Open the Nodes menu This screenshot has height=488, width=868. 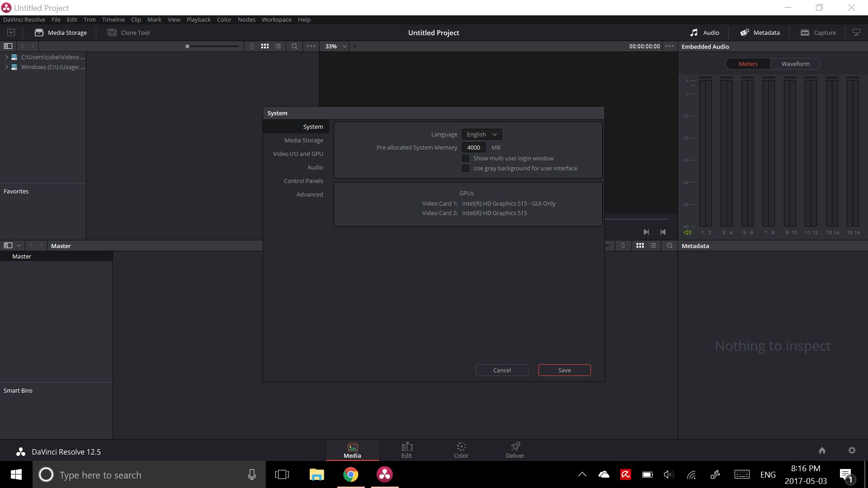(x=246, y=19)
